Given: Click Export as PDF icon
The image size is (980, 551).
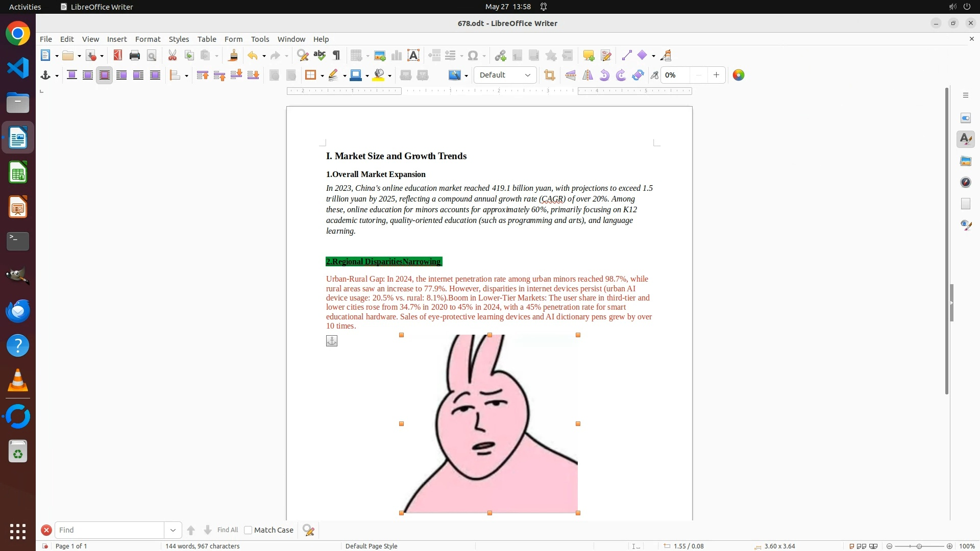Looking at the screenshot, I should click(118, 56).
